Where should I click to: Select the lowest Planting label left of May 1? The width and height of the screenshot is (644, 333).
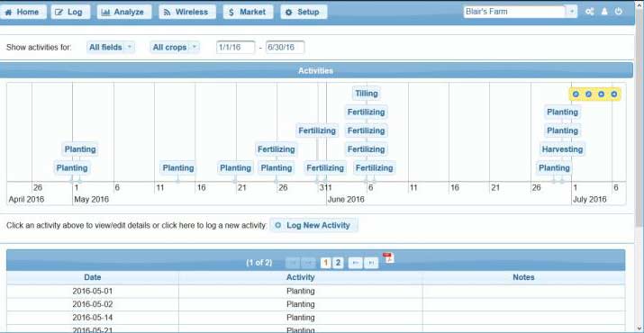pos(72,167)
